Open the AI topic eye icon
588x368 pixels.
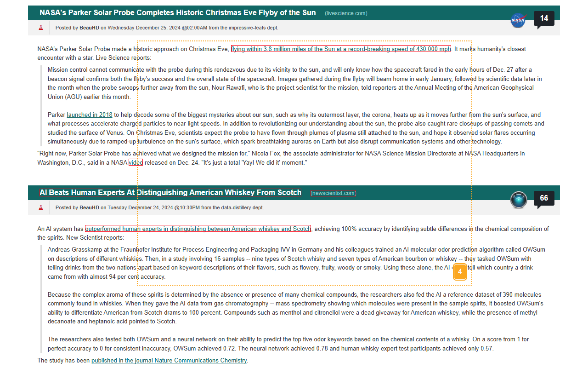pyautogui.click(x=519, y=200)
